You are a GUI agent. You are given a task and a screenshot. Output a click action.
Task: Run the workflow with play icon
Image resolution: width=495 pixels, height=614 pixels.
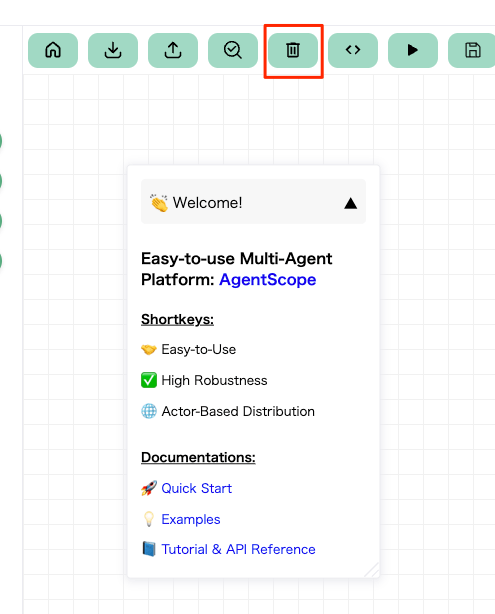point(413,50)
